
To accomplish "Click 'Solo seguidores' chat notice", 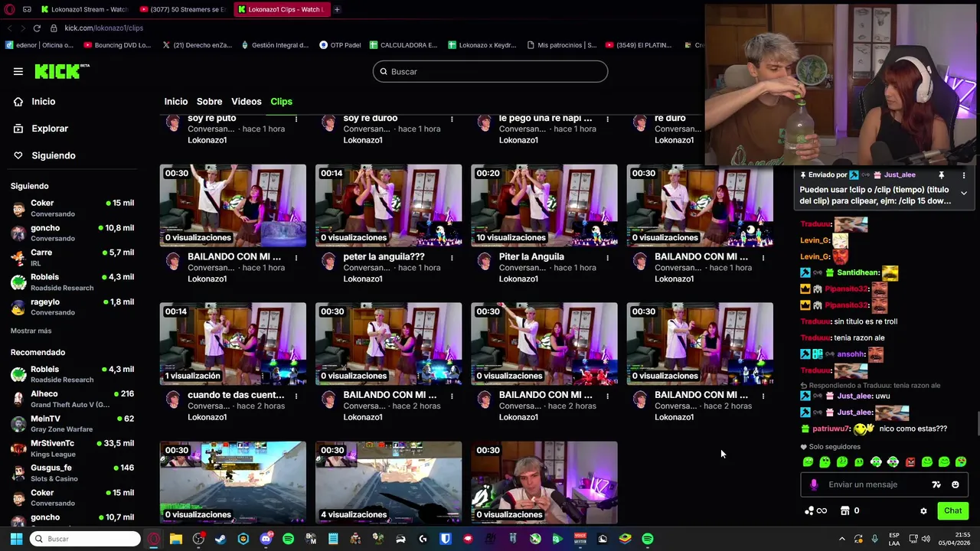I will tap(830, 447).
